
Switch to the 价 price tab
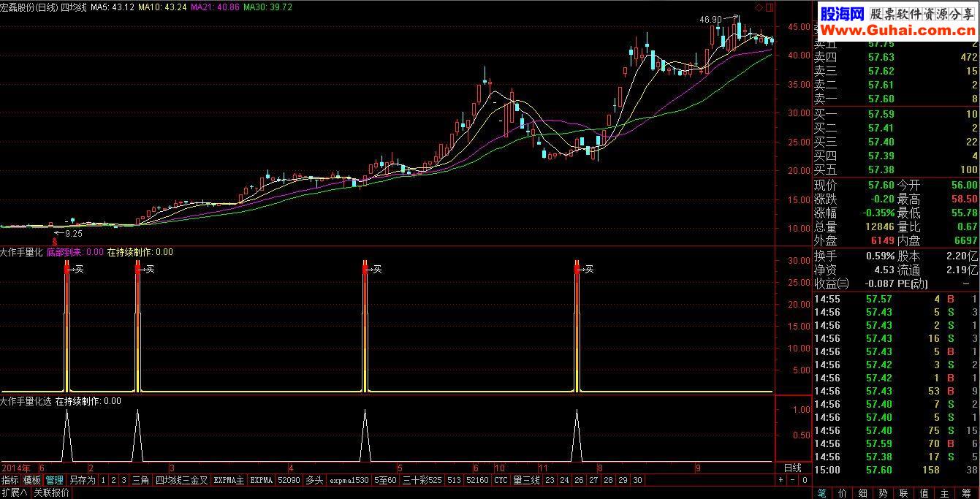pyautogui.click(x=842, y=493)
